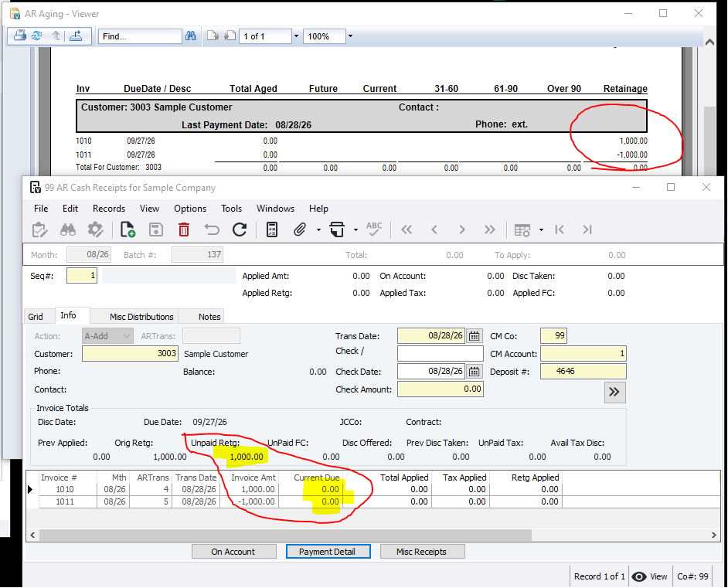This screenshot has height=588, width=728.
Task: Click the View eye icon in status bar
Action: (639, 576)
